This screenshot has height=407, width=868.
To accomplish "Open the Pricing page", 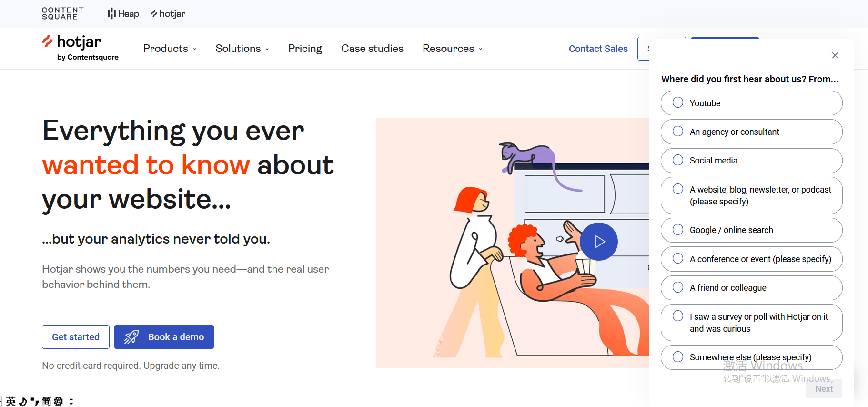I will point(305,49).
